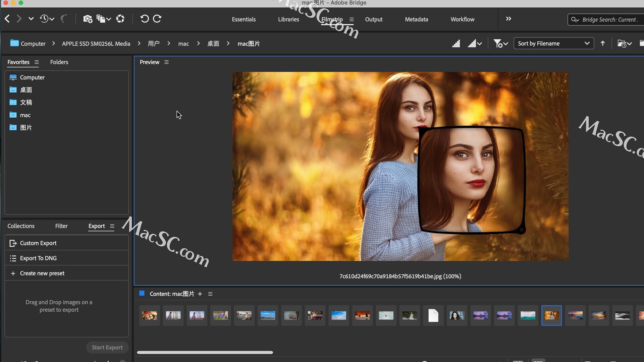Viewport: 644px width, 362px height.
Task: Expand the Content panel options menu
Action: pos(210,294)
